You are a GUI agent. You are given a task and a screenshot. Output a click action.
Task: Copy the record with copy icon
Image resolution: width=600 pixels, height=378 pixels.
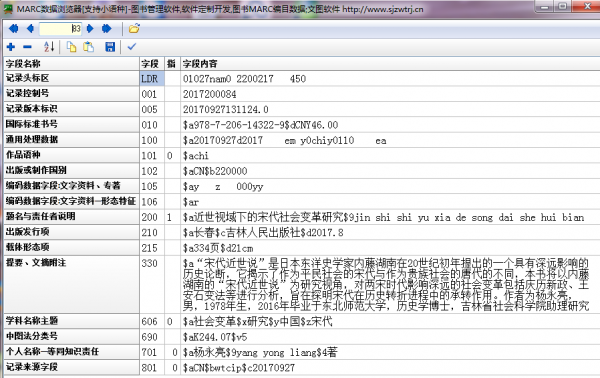click(71, 47)
